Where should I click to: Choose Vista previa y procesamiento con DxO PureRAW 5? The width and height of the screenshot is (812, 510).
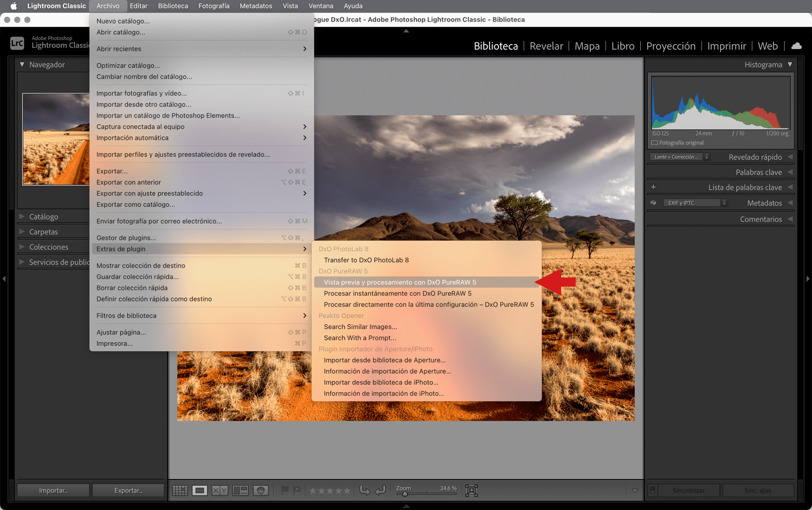[x=426, y=282]
